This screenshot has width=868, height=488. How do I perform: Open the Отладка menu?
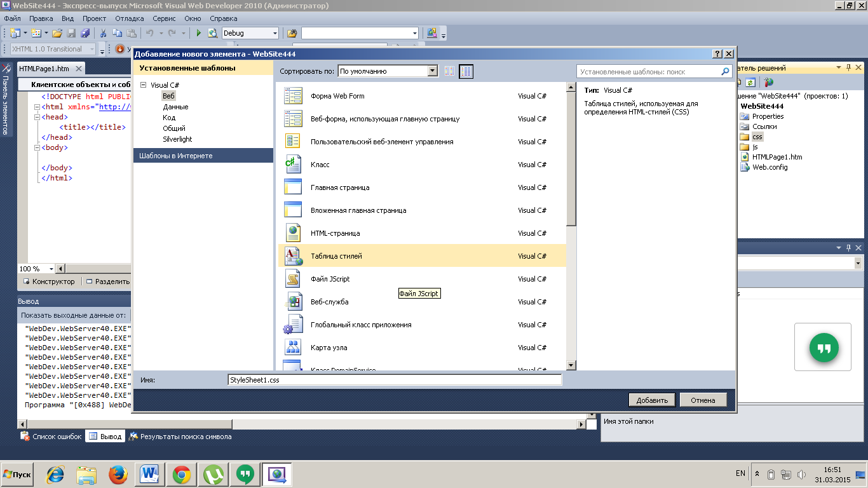130,18
